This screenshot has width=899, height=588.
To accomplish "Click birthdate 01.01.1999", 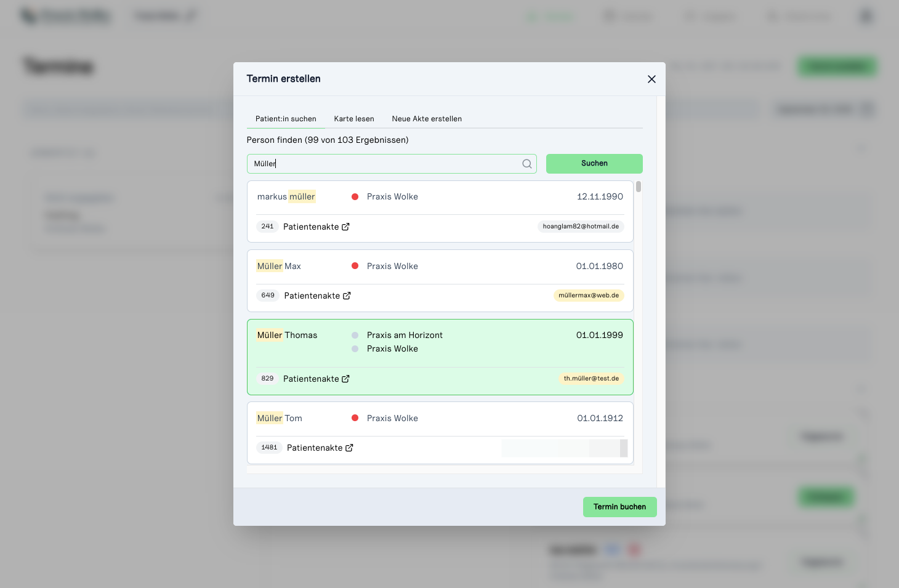I will (x=600, y=335).
